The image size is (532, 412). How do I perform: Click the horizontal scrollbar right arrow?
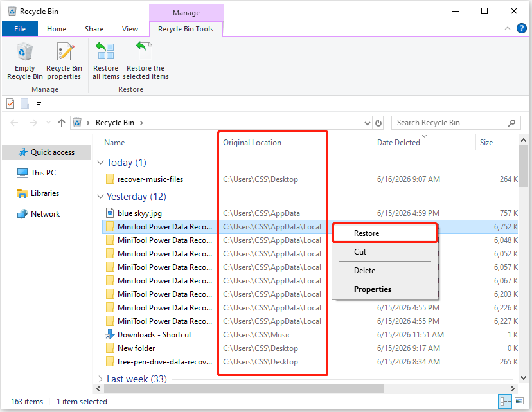513,389
